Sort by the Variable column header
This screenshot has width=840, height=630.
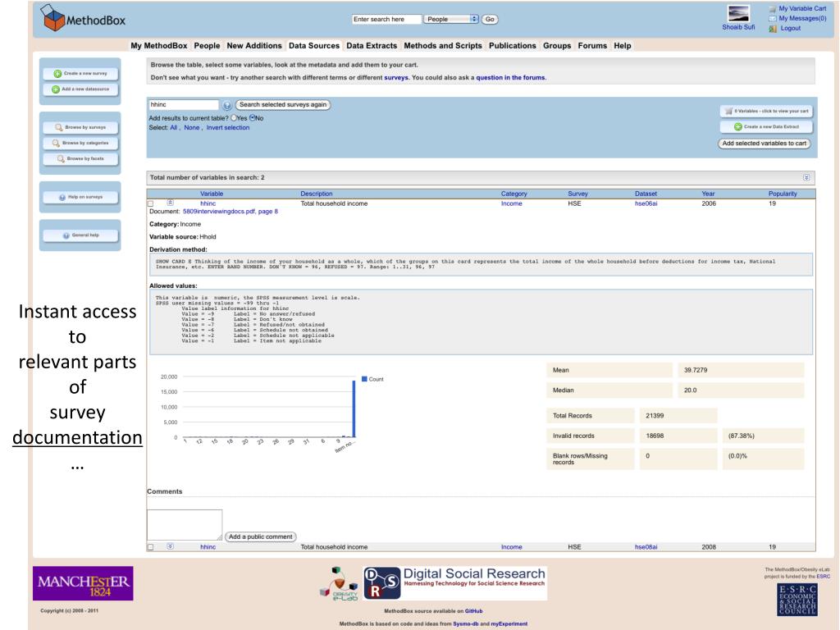pyautogui.click(x=212, y=194)
